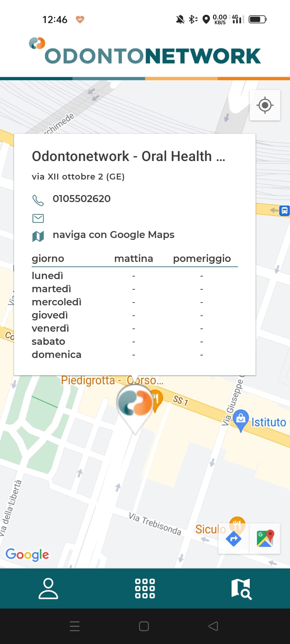Tap the clock showing 12:46

(55, 19)
